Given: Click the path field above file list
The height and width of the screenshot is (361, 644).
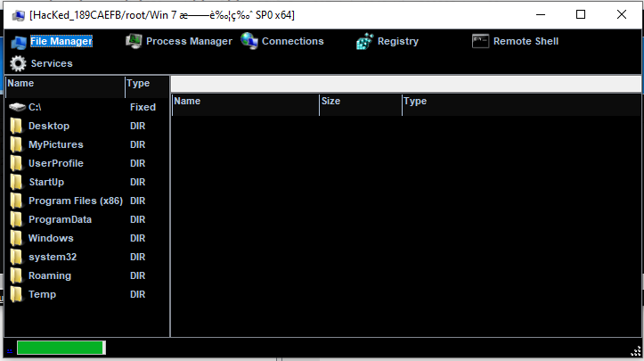Looking at the screenshot, I should 404,83.
